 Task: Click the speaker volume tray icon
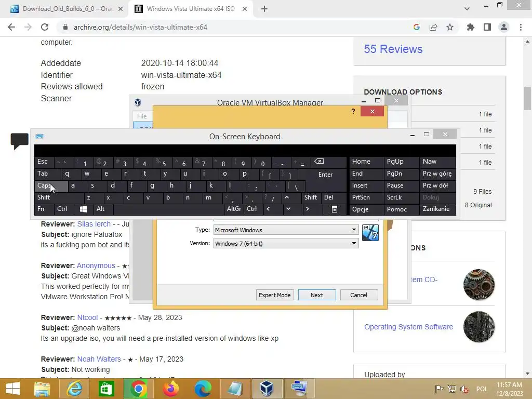(464, 389)
